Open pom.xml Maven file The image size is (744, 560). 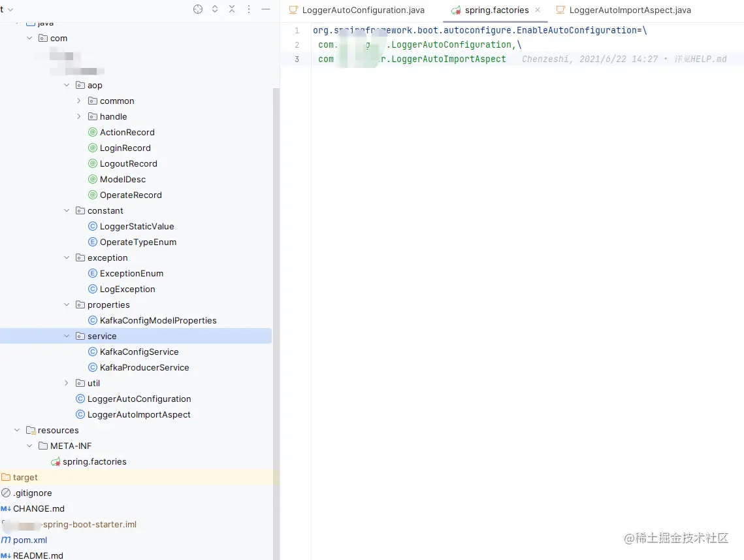coord(30,539)
